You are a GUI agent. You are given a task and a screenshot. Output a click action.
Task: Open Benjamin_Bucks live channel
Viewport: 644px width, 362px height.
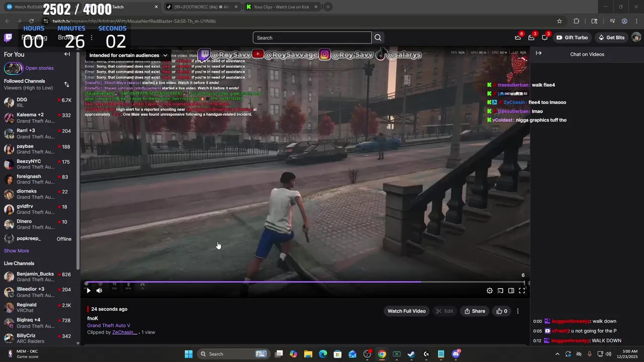(x=38, y=277)
